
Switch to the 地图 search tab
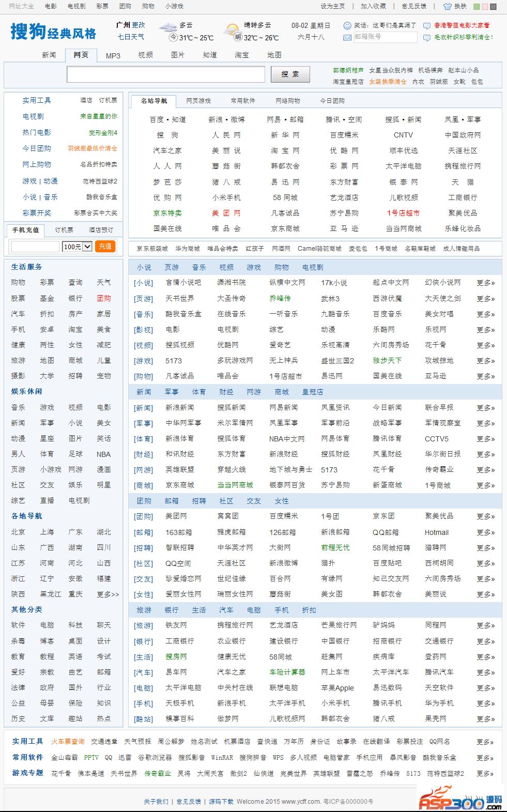point(274,55)
